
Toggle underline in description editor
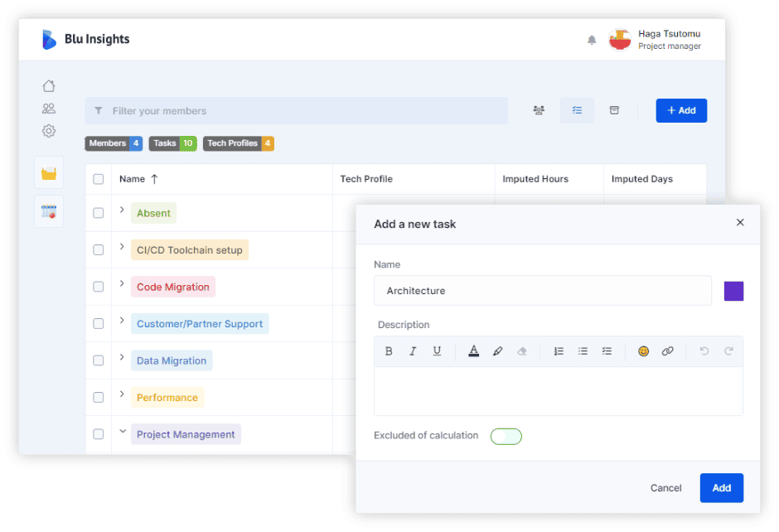click(437, 351)
